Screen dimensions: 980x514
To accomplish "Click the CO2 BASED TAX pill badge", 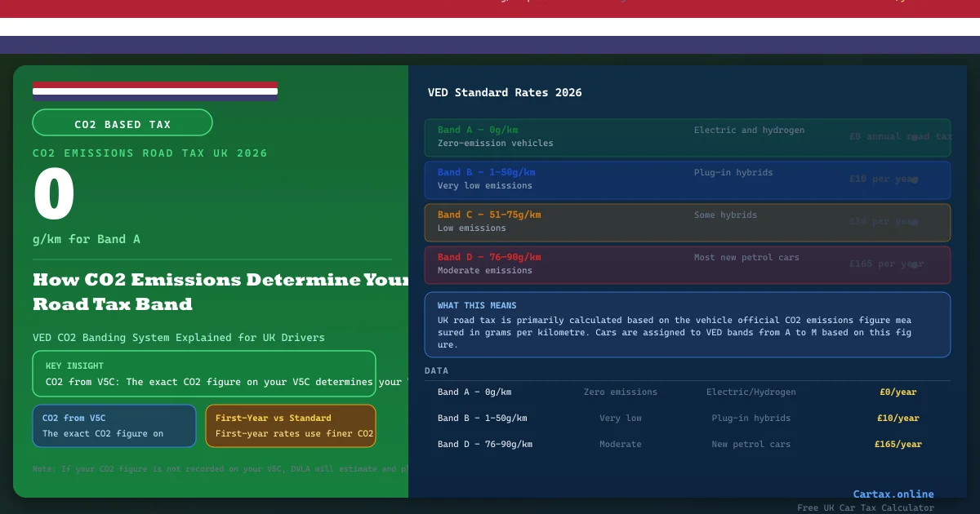I will (x=122, y=123).
